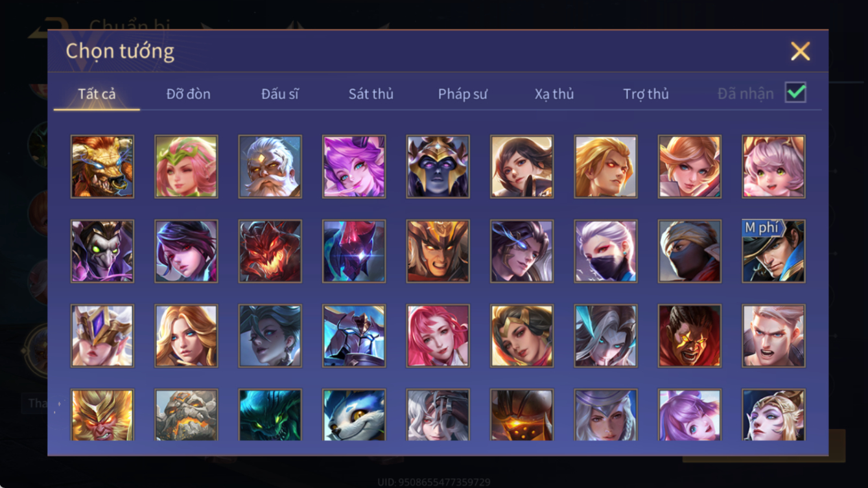Open the 'Sát thủ' tab

371,94
